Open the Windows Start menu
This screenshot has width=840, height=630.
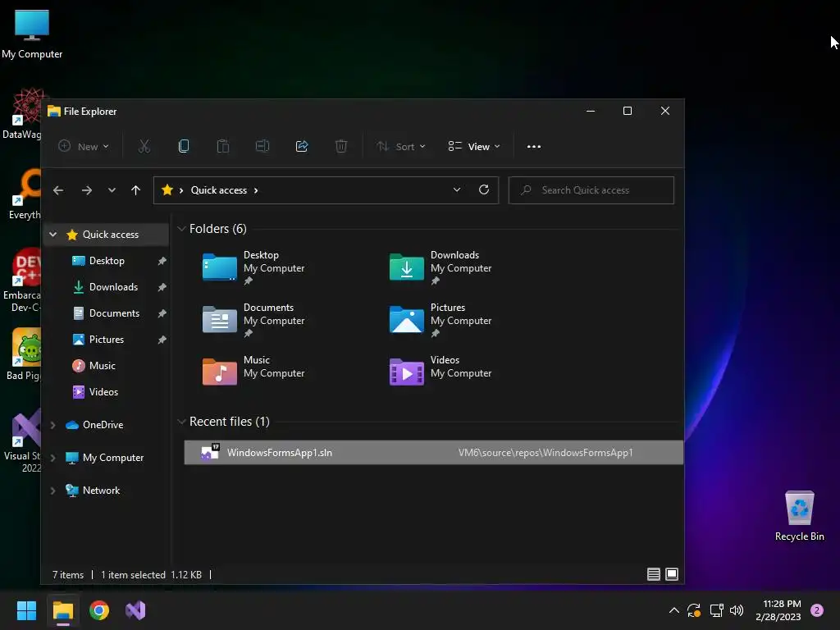(26, 610)
